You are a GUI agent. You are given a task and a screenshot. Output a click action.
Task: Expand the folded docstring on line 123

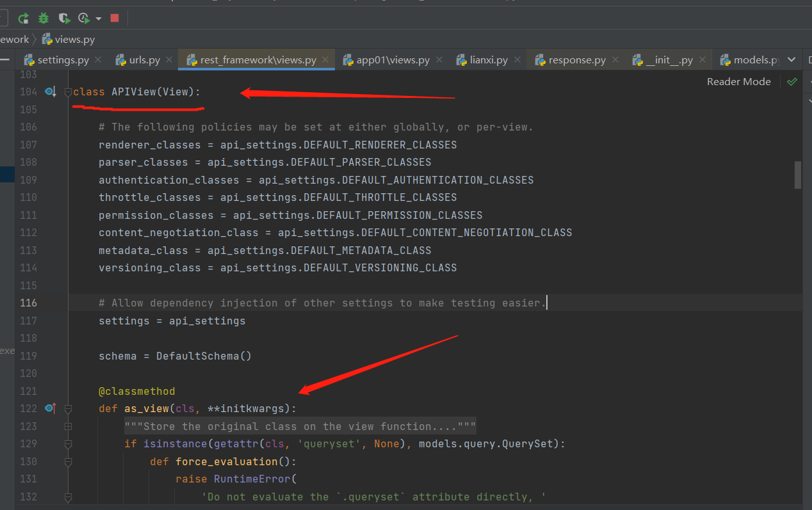[69, 426]
